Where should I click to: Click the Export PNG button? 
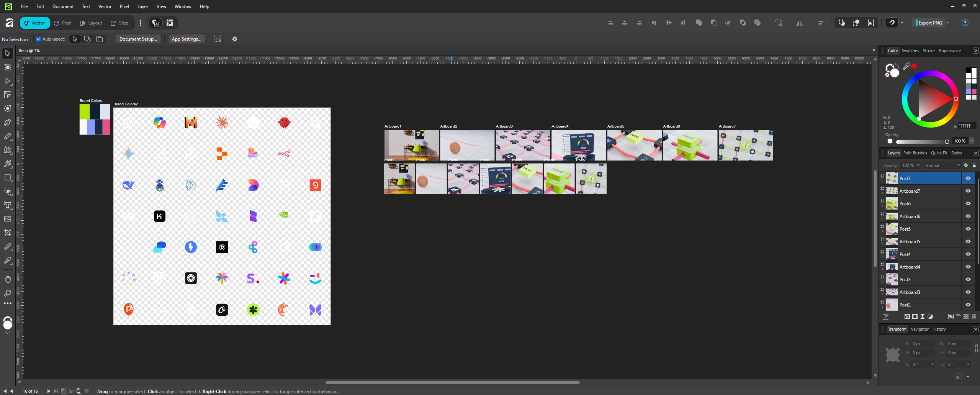929,23
